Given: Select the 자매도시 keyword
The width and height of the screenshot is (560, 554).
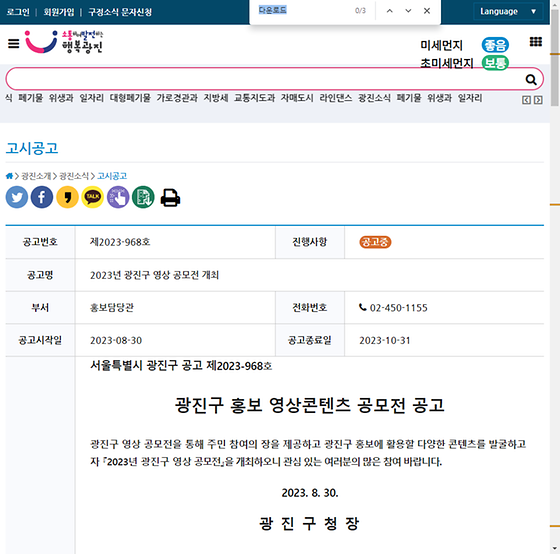Looking at the screenshot, I should 297,98.
